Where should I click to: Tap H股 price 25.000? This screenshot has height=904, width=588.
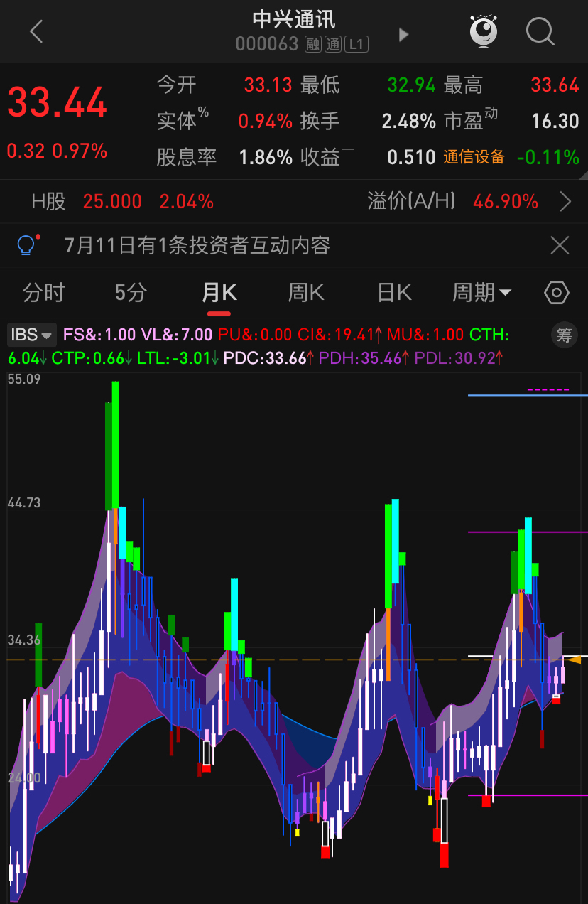tap(112, 202)
